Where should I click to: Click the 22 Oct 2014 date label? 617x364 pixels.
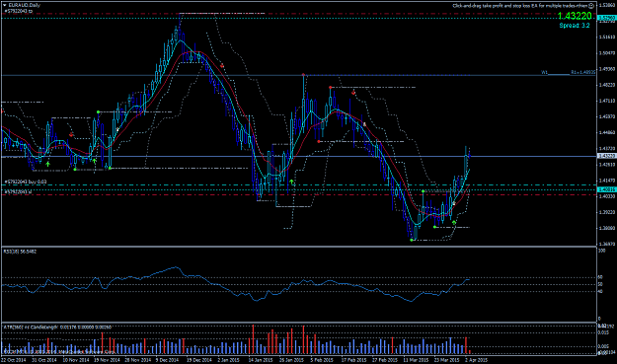pos(14,360)
